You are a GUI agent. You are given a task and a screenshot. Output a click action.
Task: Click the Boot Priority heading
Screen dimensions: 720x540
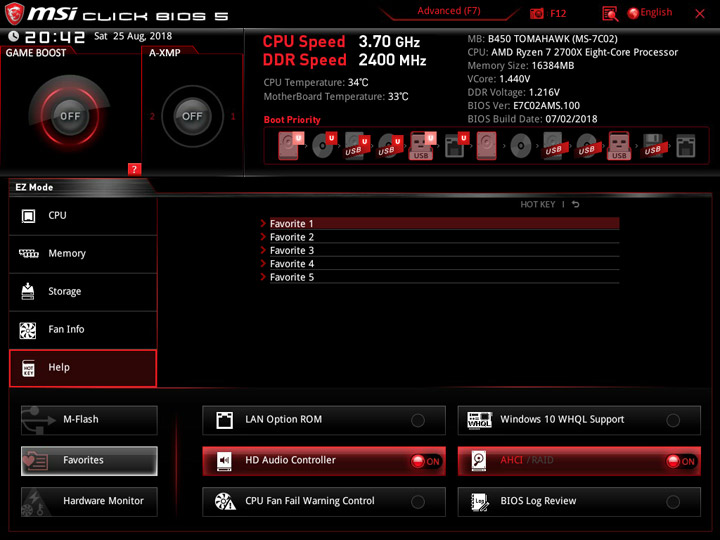pos(292,120)
